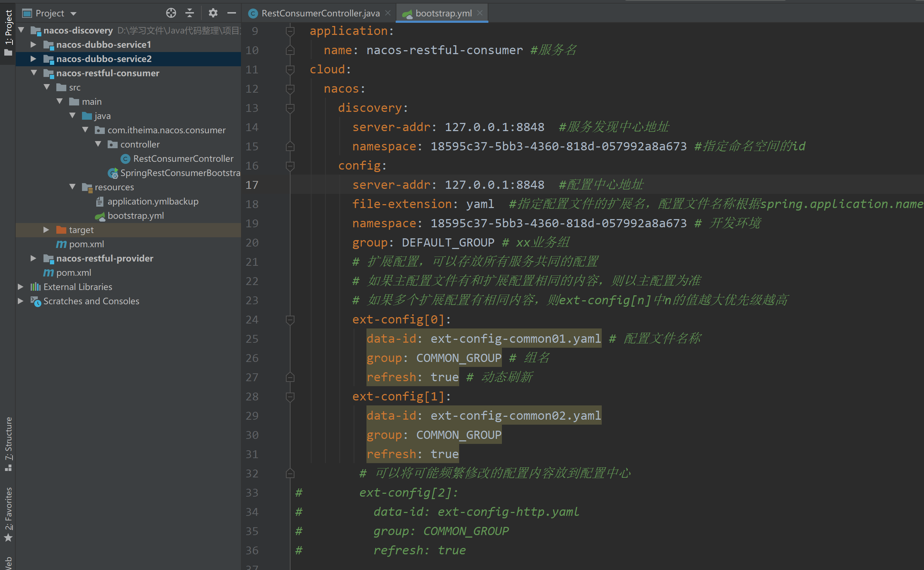The width and height of the screenshot is (924, 570).
Task: Fold the cloud block on line 11
Action: 290,69
